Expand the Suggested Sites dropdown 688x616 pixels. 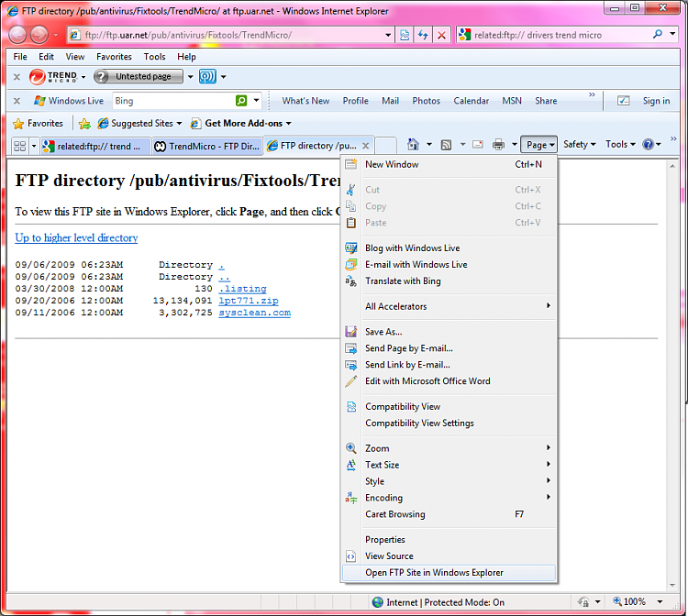pos(179,124)
